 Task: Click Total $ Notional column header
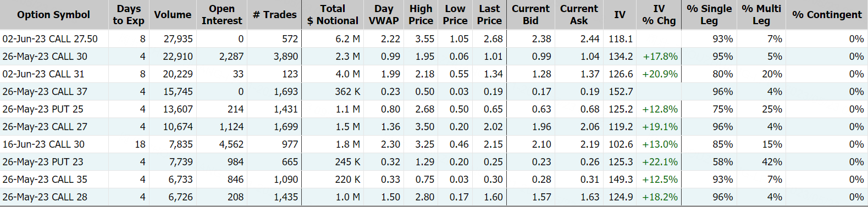click(333, 15)
